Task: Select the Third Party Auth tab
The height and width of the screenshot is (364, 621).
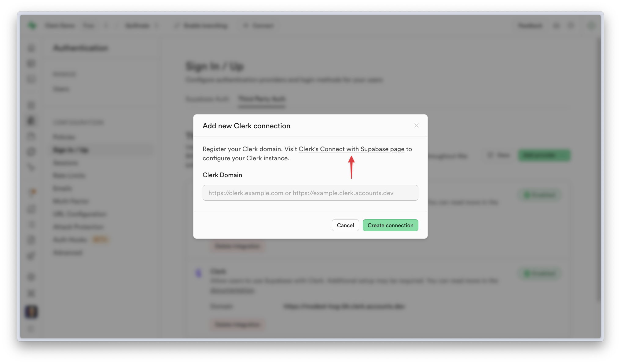Action: 262,99
